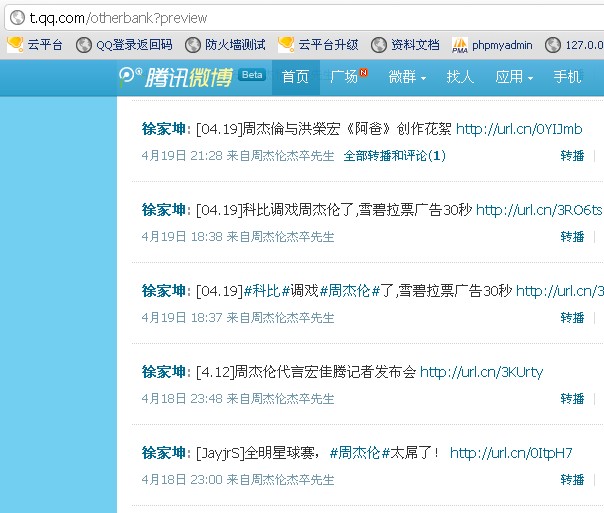Open the phpmyadmin bookmark

pyautogui.click(x=492, y=45)
